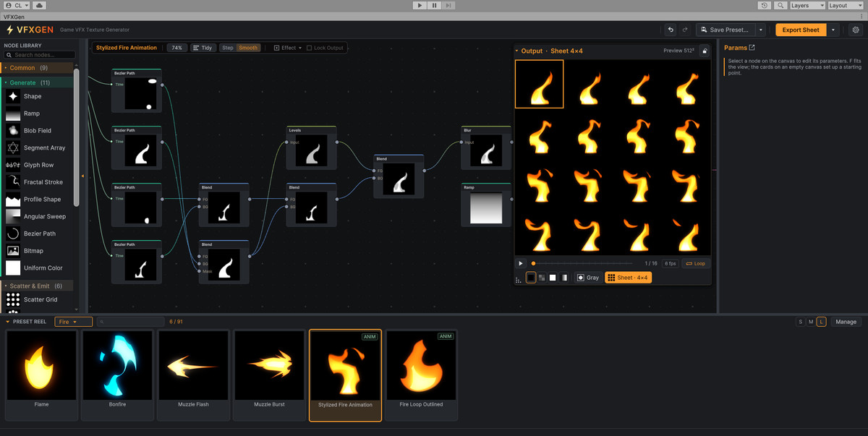Click the 74% zoom button
The image size is (868, 436).
(176, 48)
